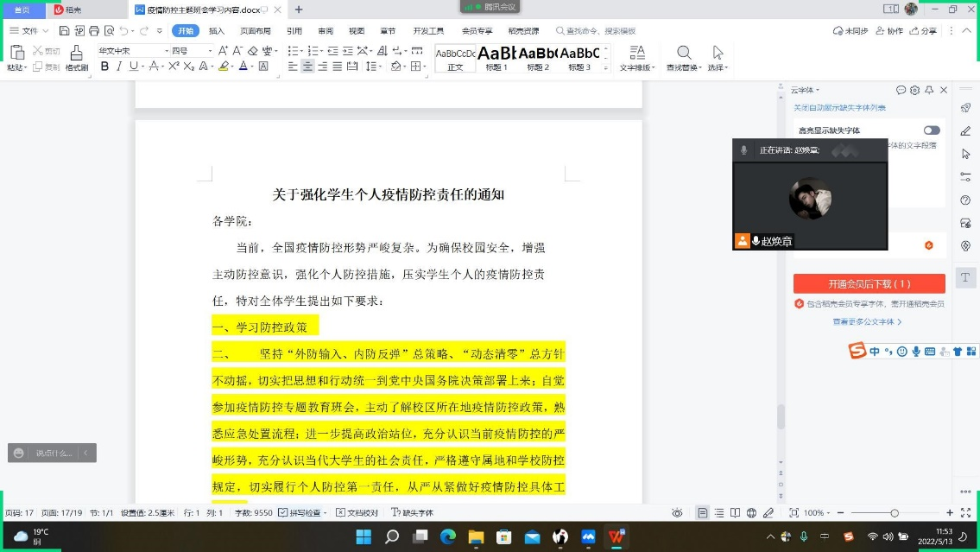The image size is (980, 552).
Task: Click the red 开通会员后下载 button
Action: pyautogui.click(x=869, y=283)
